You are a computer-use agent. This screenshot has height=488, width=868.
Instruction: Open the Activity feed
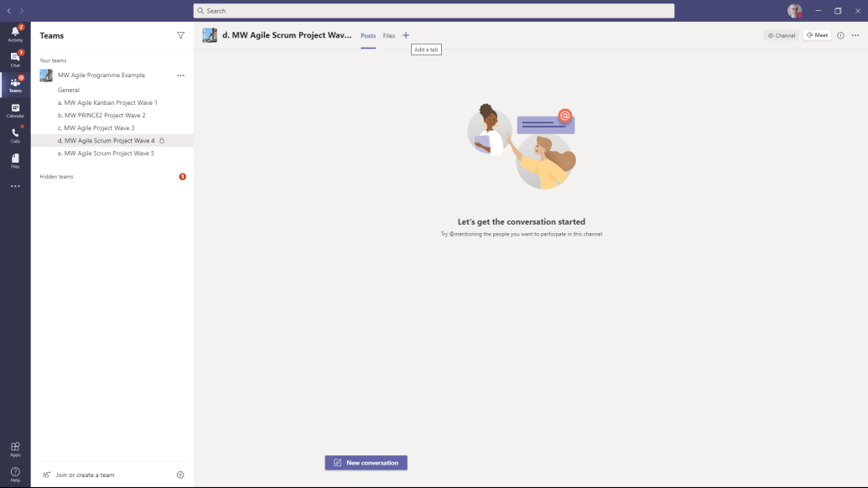(x=14, y=34)
